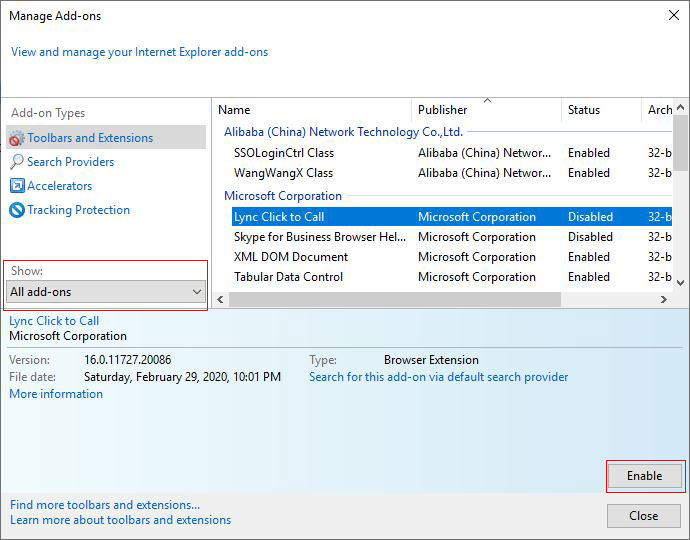Select the SSOLoginCtrl Class add-on row
Image resolution: width=690 pixels, height=540 pixels.
click(452, 153)
